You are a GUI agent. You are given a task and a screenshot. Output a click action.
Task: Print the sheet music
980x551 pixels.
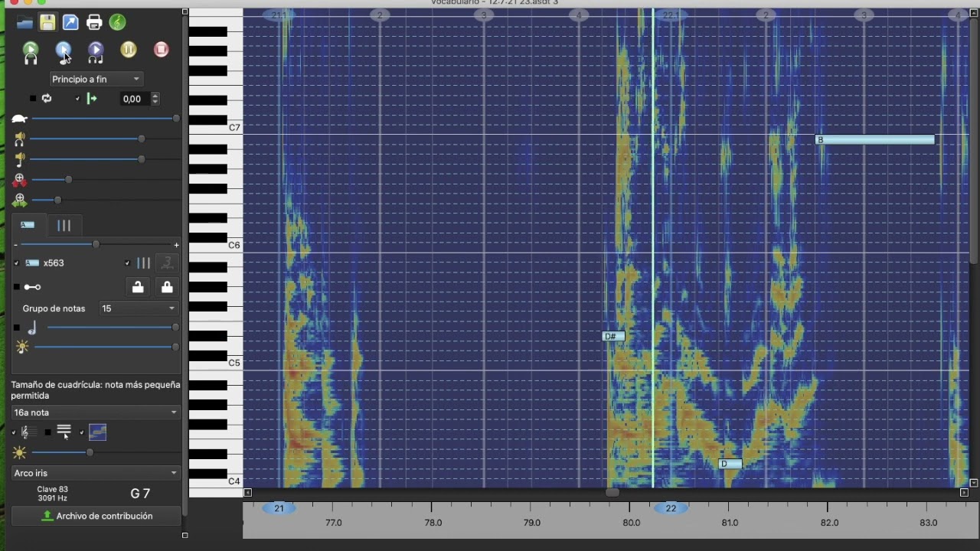(94, 22)
